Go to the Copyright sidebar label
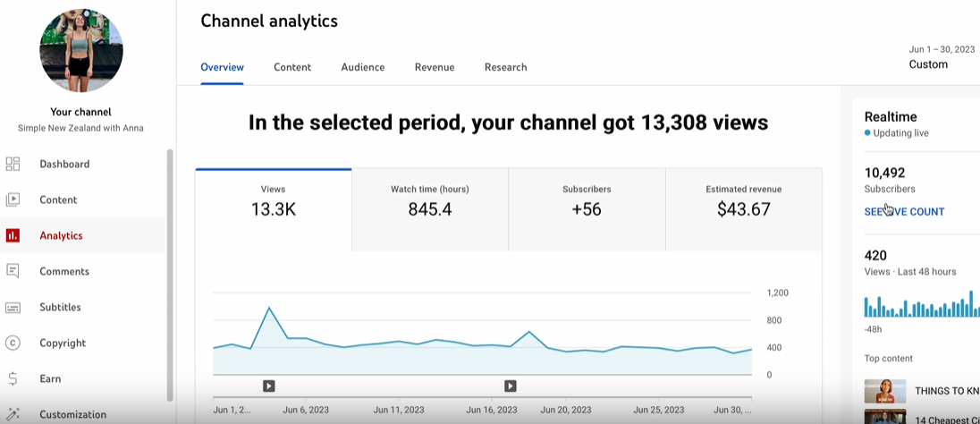 [63, 343]
